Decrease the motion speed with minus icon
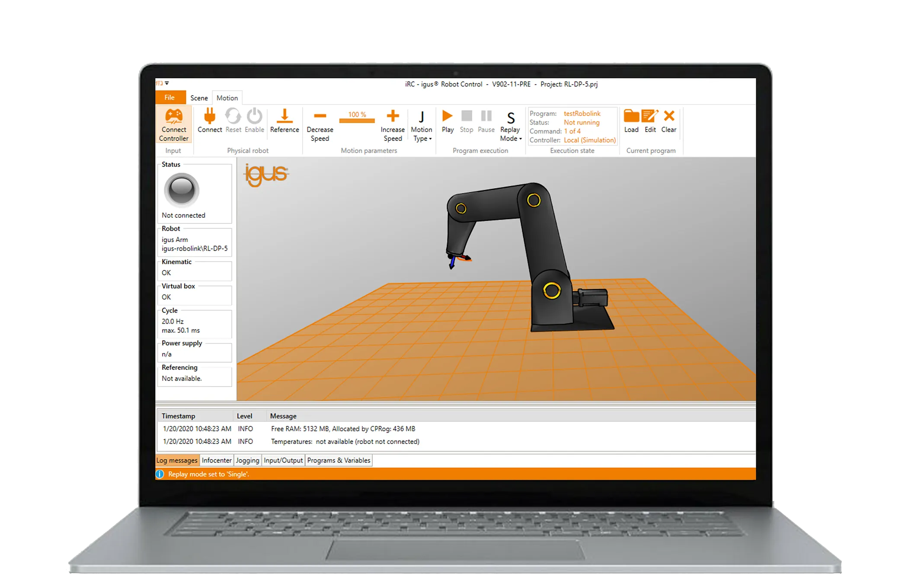Viewport: 924px width, 577px height. point(320,116)
